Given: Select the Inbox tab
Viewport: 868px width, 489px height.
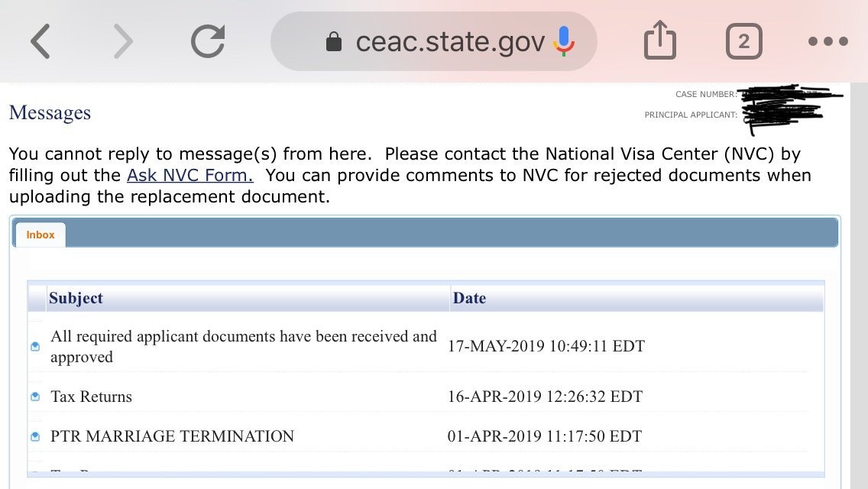Looking at the screenshot, I should 40,235.
